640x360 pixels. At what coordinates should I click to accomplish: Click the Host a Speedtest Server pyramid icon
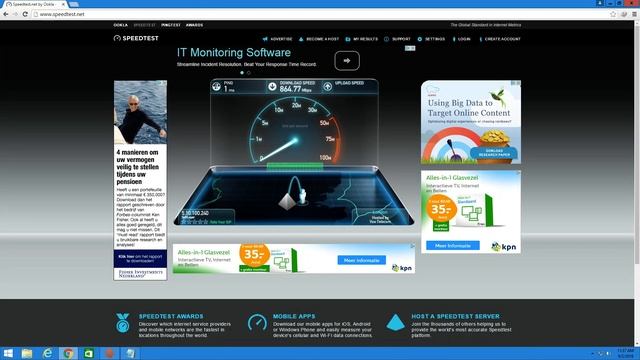(x=395, y=322)
